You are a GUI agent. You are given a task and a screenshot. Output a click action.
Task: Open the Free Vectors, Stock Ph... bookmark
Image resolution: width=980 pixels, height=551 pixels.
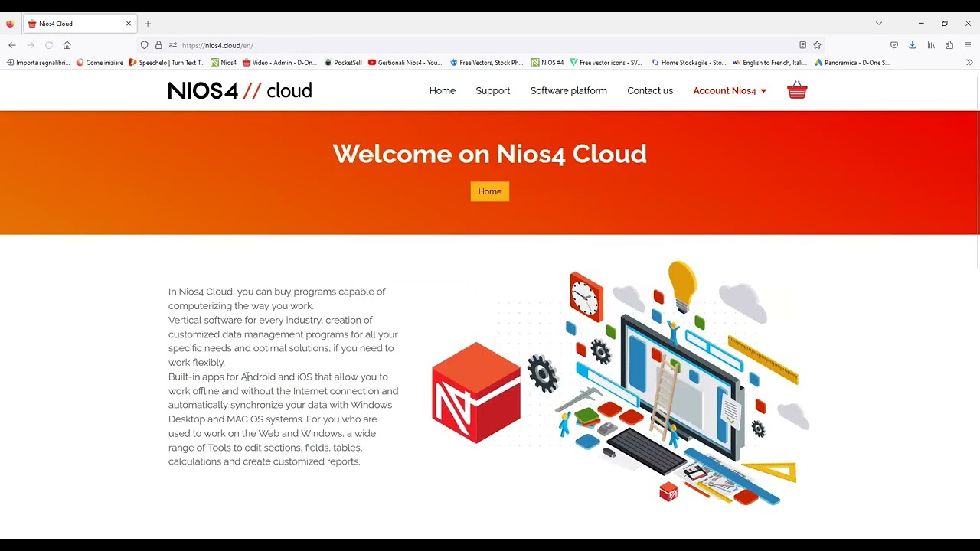coord(486,63)
